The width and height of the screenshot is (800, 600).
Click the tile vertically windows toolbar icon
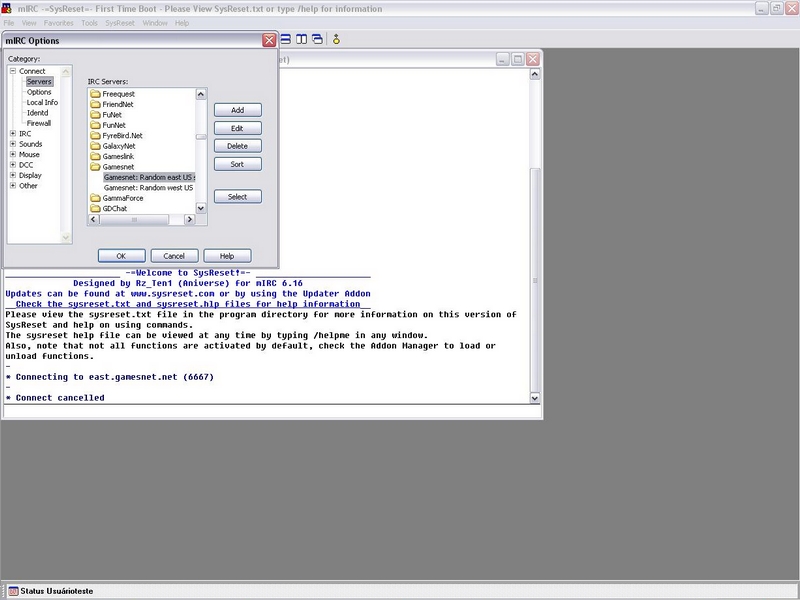pos(301,40)
